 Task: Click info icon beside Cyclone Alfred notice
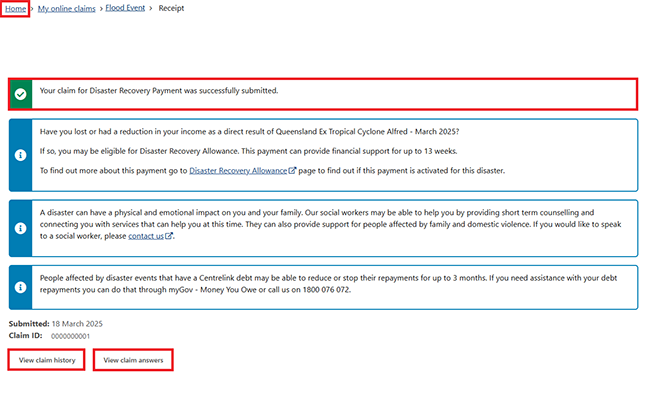pos(20,155)
